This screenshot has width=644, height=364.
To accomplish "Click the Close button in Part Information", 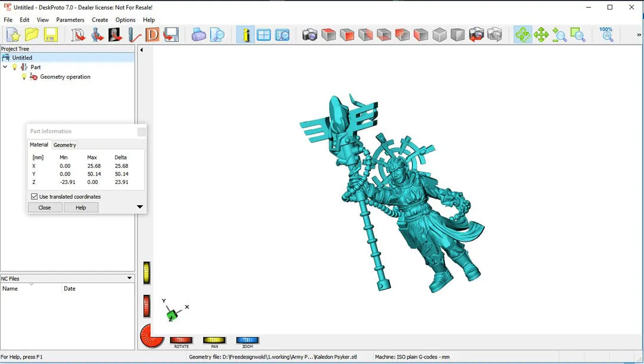I will tap(45, 208).
